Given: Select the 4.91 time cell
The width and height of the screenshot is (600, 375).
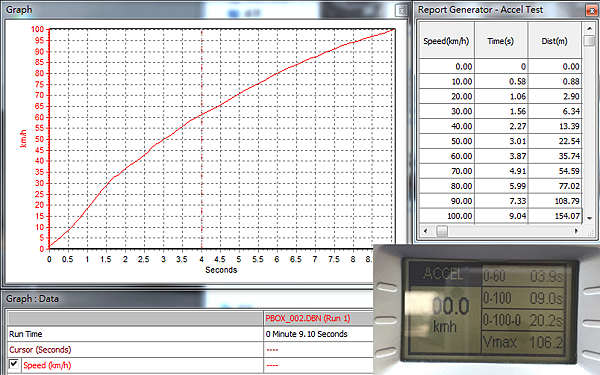Looking at the screenshot, I should click(x=501, y=171).
